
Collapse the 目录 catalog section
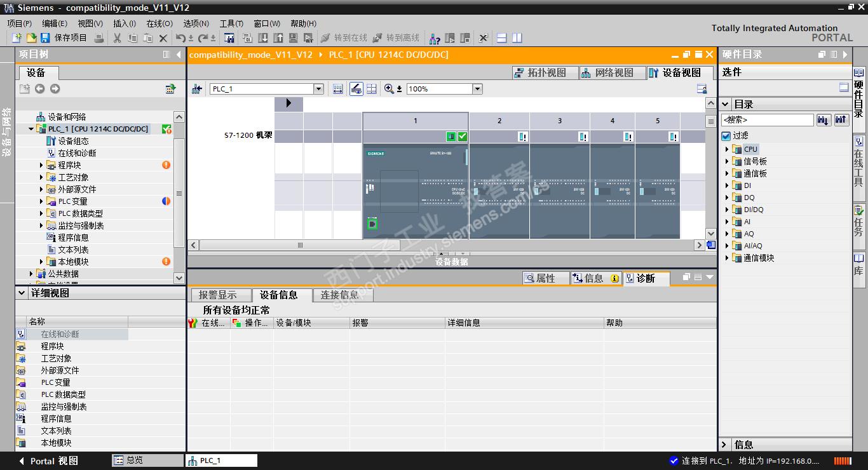pyautogui.click(x=726, y=104)
